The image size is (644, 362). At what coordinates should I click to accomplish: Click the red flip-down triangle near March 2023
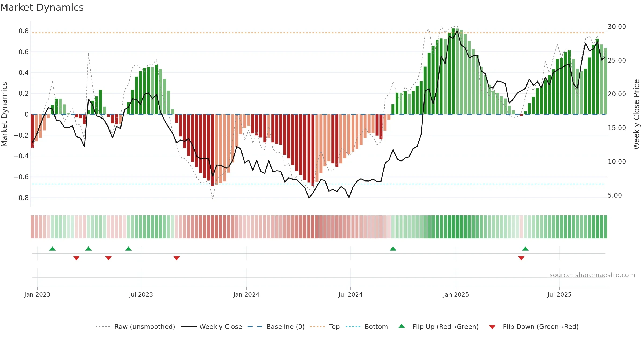76,258
